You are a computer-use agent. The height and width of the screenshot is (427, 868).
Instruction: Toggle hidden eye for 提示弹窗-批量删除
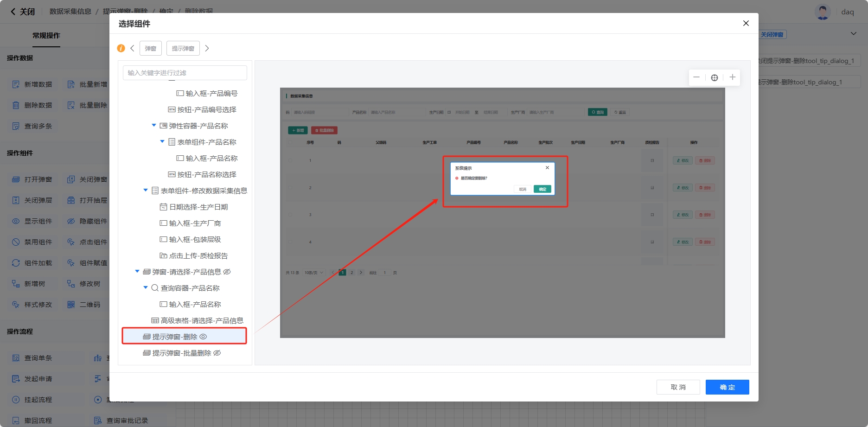pyautogui.click(x=217, y=353)
